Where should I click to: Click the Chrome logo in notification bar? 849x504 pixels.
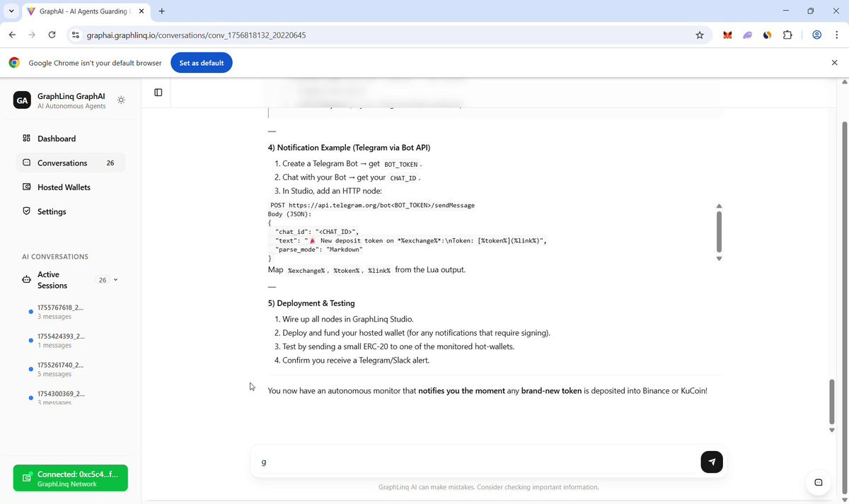(14, 63)
